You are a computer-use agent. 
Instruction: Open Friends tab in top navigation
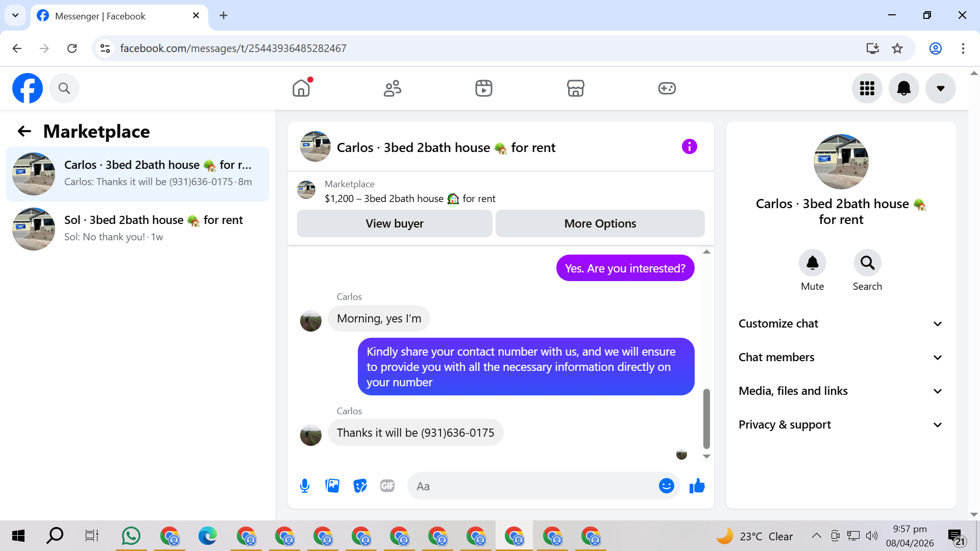pyautogui.click(x=392, y=88)
